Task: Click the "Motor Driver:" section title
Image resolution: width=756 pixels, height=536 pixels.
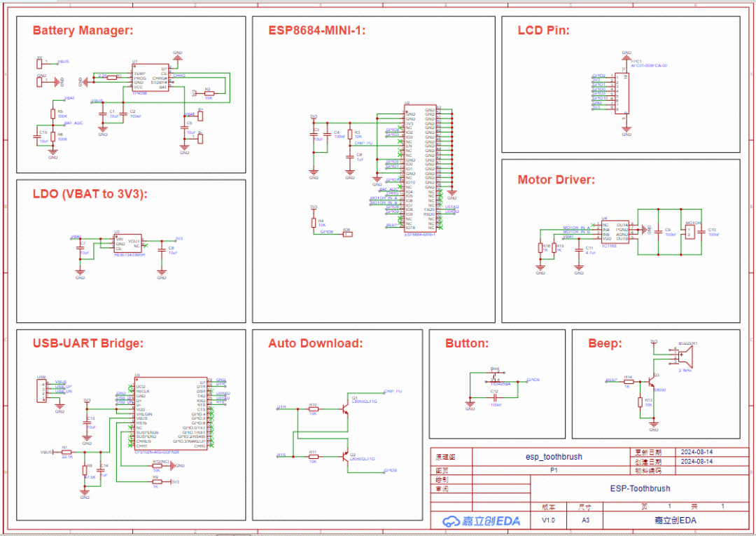Action: pyautogui.click(x=556, y=179)
